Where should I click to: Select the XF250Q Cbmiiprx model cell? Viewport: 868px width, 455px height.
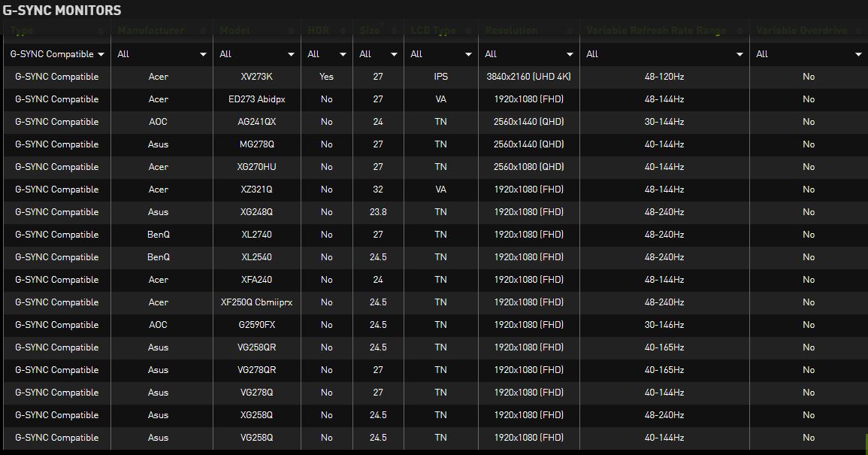257,302
